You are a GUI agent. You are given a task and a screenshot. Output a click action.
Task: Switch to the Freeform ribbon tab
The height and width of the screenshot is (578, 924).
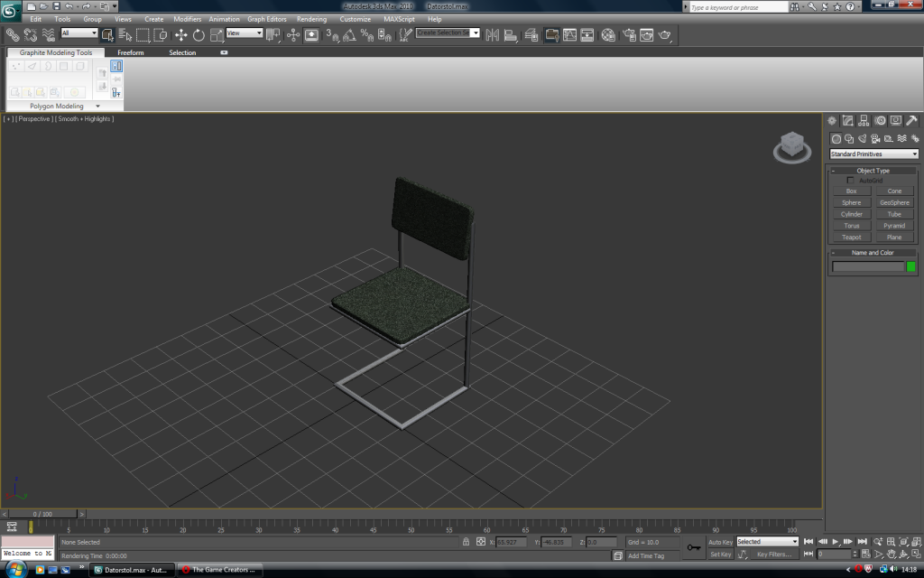[131, 52]
